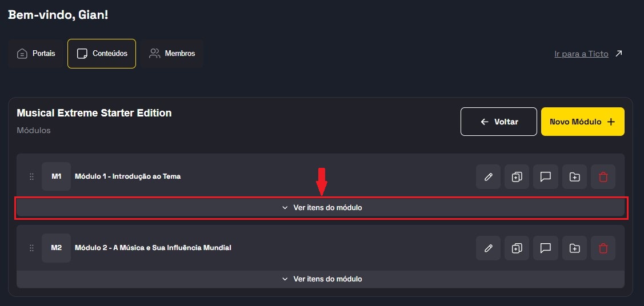Duplicate Módulo 1 using the copy icon
The height and width of the screenshot is (306, 644).
coord(517,177)
